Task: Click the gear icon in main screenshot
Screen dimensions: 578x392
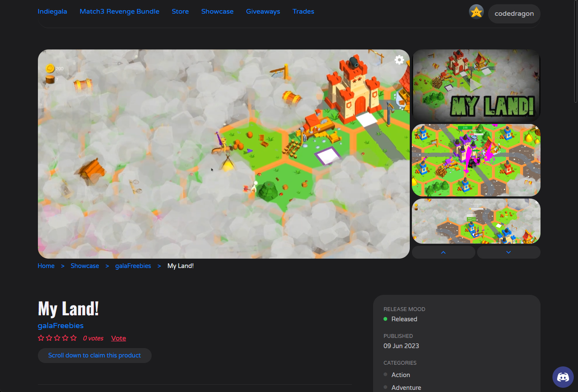Action: [x=399, y=60]
